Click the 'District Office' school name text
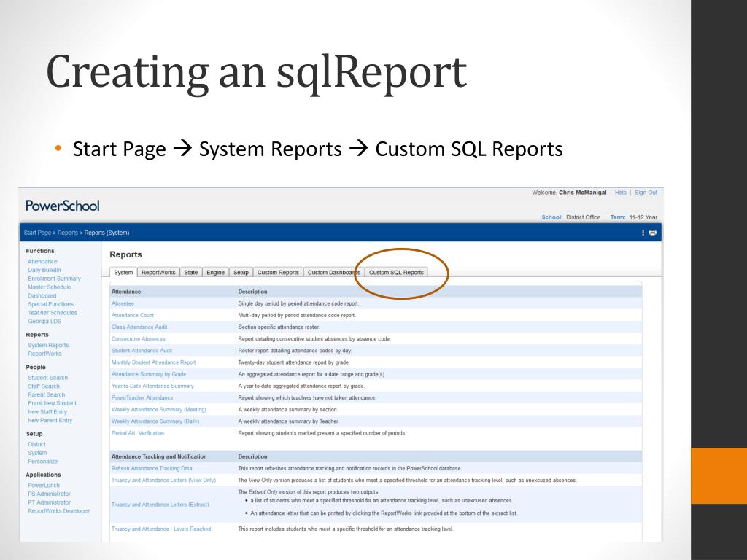 583,217
